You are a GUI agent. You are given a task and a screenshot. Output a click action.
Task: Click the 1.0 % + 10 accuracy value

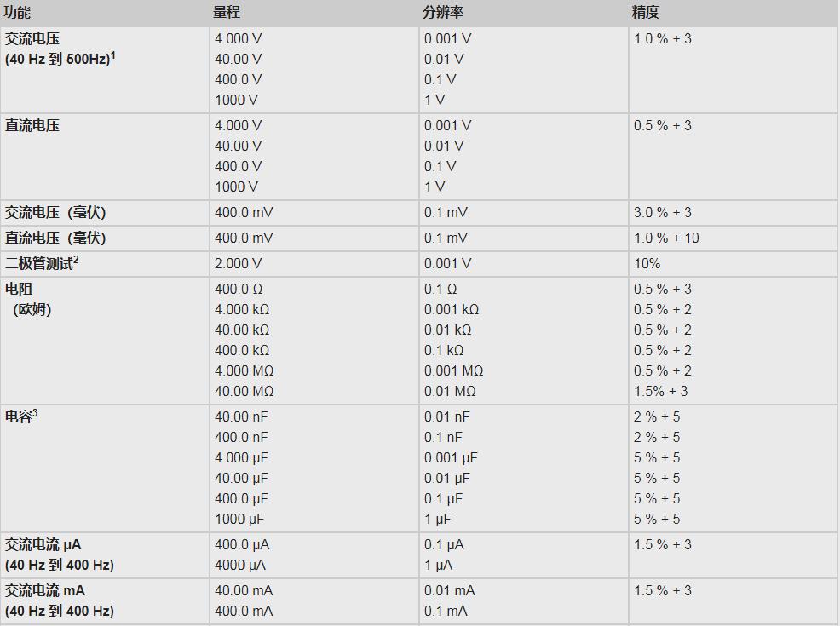(666, 238)
